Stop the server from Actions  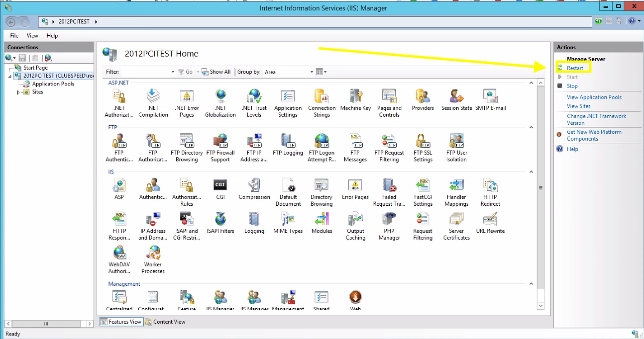[572, 86]
